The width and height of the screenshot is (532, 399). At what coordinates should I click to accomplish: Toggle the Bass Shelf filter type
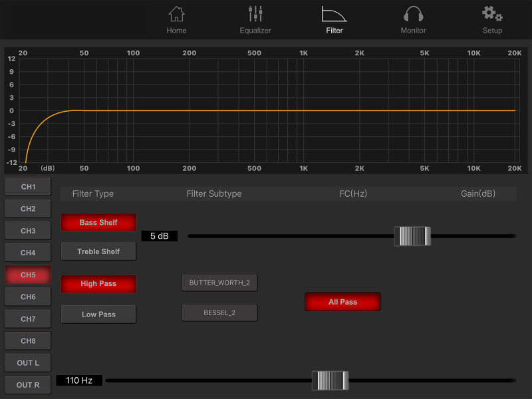tap(98, 222)
